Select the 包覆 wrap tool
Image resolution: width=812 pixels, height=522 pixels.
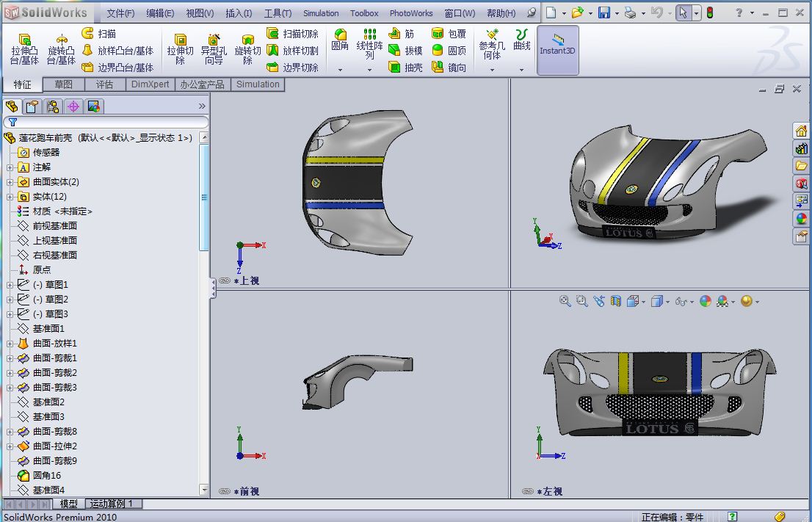(x=449, y=34)
